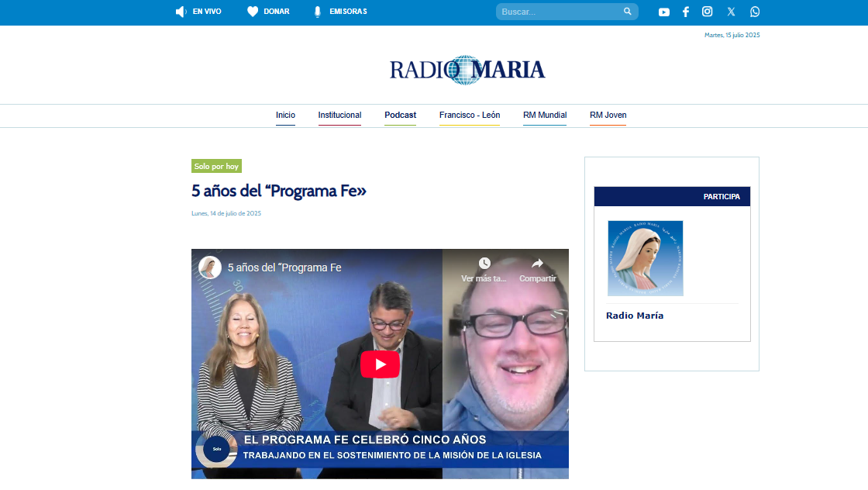
Task: Open the Institucional menu item
Action: pos(339,116)
